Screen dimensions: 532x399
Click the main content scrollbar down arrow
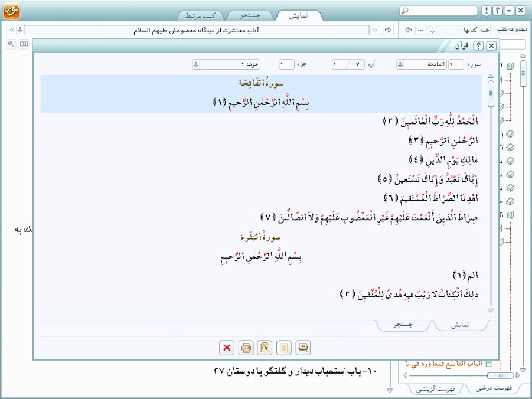390,391
